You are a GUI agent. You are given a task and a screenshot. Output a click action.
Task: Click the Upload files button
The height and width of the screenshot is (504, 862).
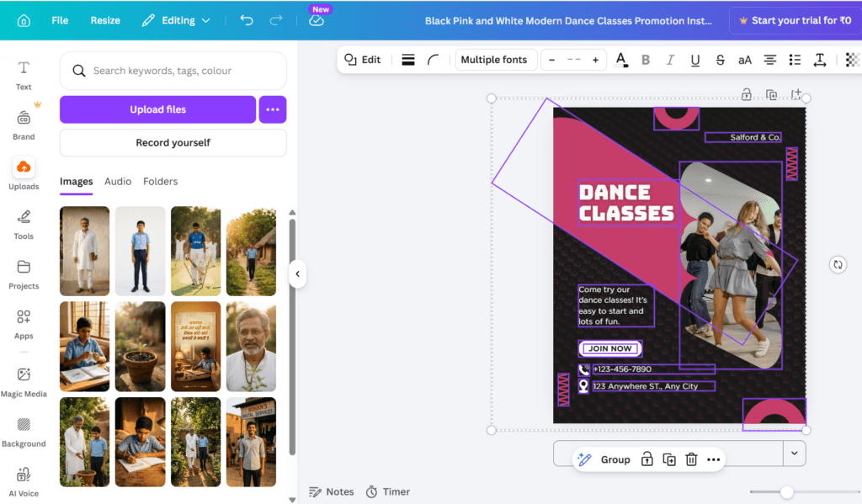pos(157,109)
